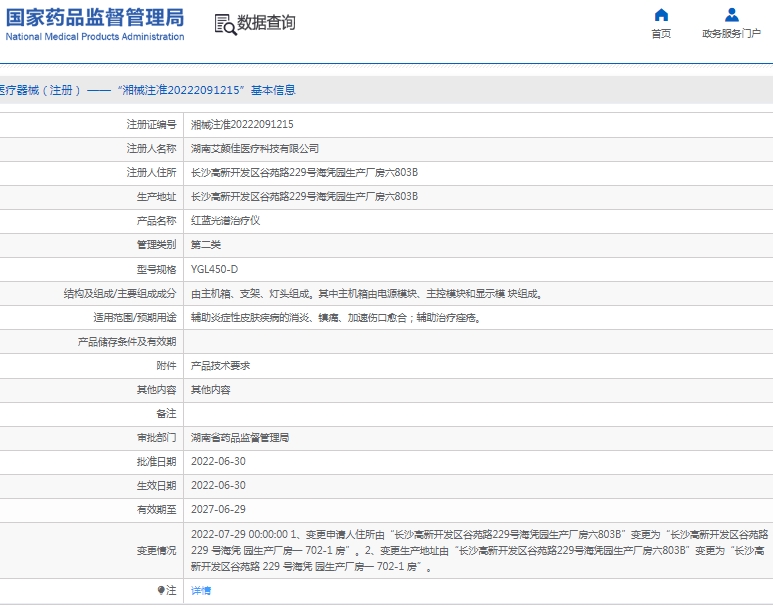Select registration number 湘械注准20222091215 value
This screenshot has width=773, height=609.
click(242, 124)
